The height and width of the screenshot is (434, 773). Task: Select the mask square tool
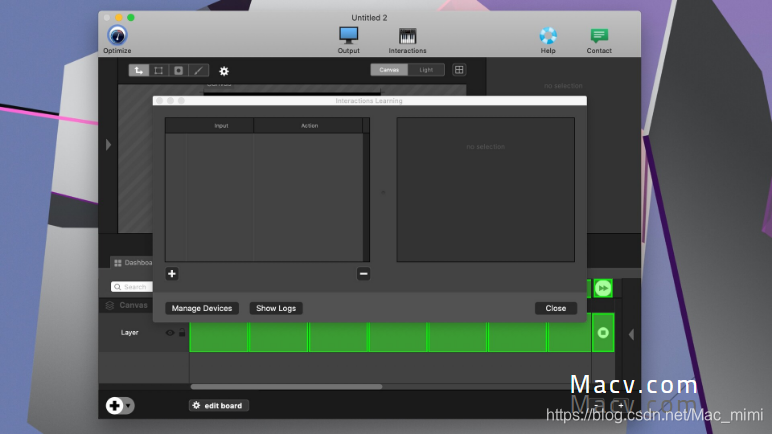[x=178, y=71]
